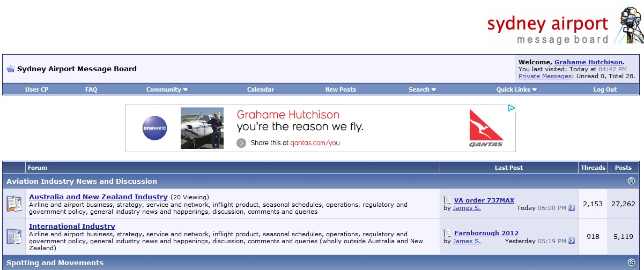The width and height of the screenshot is (644, 270).
Task: Open the Grahame Hutchison profile link
Action: [x=588, y=62]
